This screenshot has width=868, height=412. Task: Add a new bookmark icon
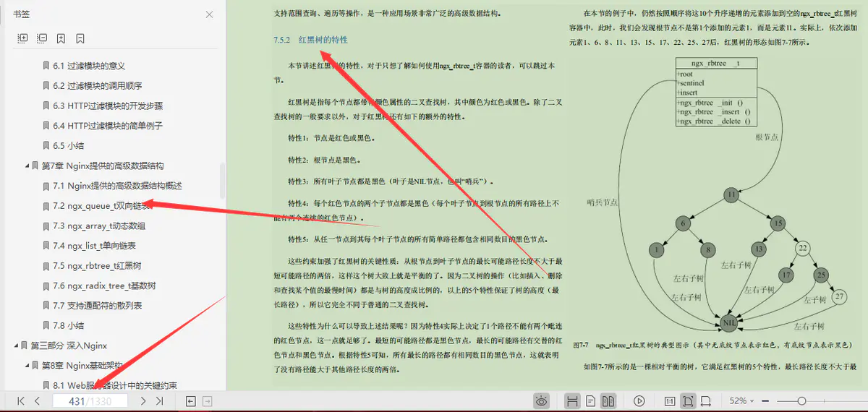(x=61, y=38)
